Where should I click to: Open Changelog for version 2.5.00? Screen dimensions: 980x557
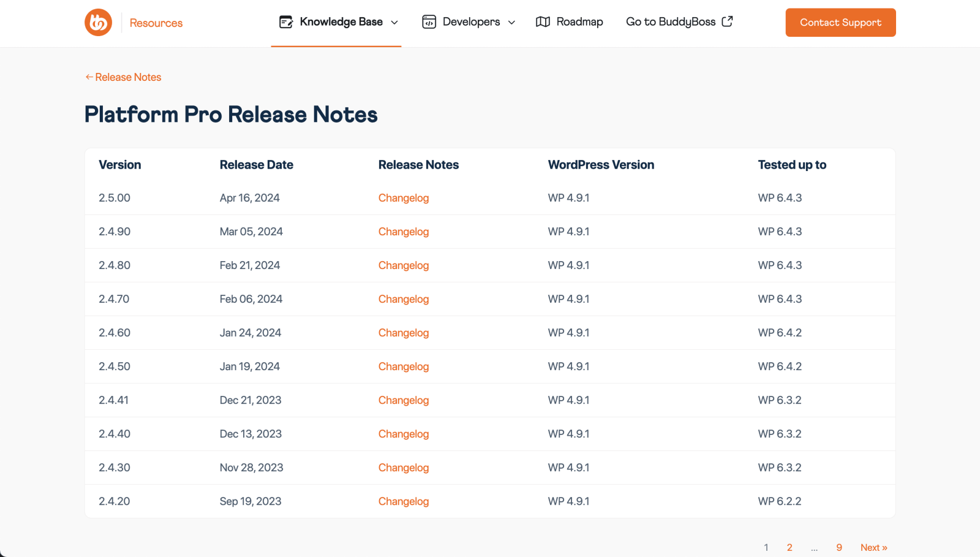point(403,198)
